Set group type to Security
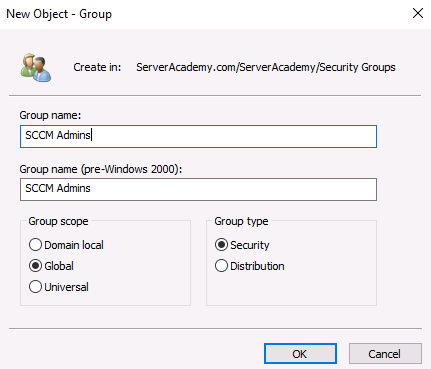Image resolution: width=431 pixels, height=369 pixels. [x=221, y=245]
